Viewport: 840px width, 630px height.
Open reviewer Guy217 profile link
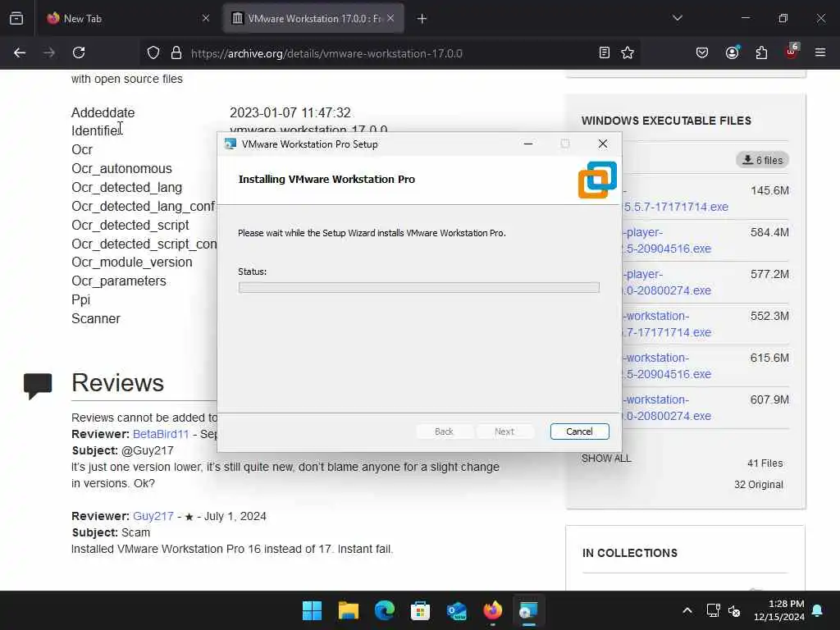click(153, 516)
